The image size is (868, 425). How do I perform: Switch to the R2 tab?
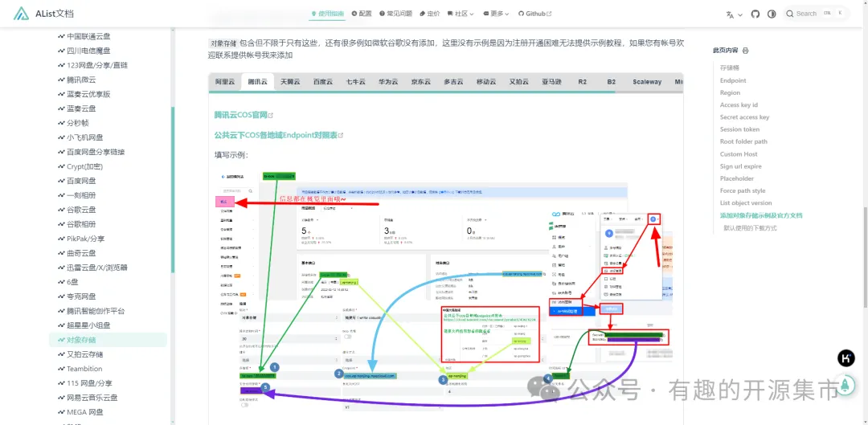(582, 82)
